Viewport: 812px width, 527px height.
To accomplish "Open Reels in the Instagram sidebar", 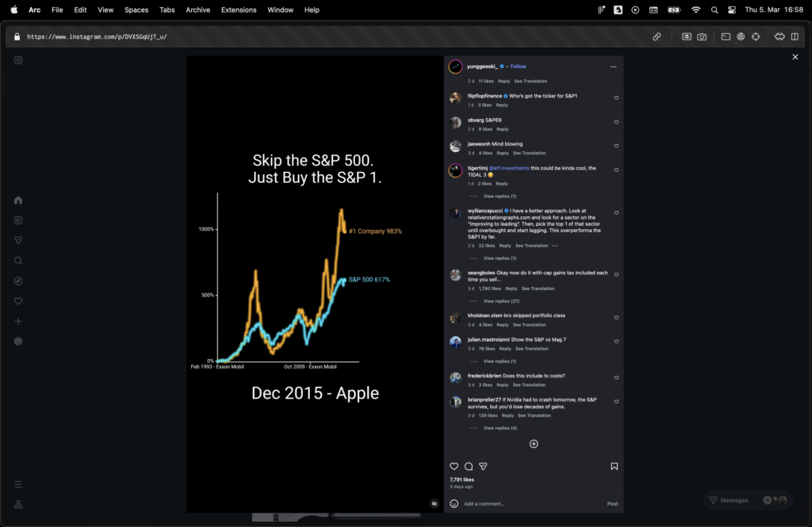I will pos(18,220).
